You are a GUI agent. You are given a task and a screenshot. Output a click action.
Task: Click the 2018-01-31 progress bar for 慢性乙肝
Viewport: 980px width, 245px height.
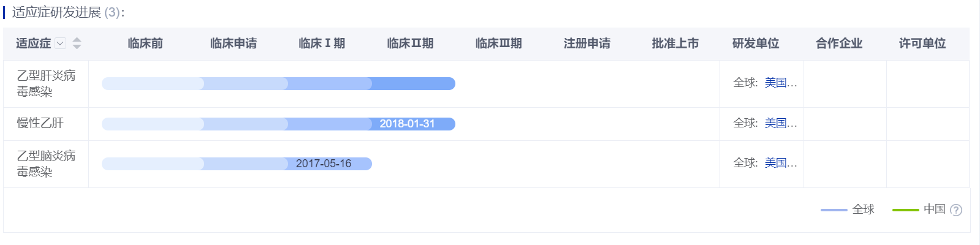coord(278,124)
